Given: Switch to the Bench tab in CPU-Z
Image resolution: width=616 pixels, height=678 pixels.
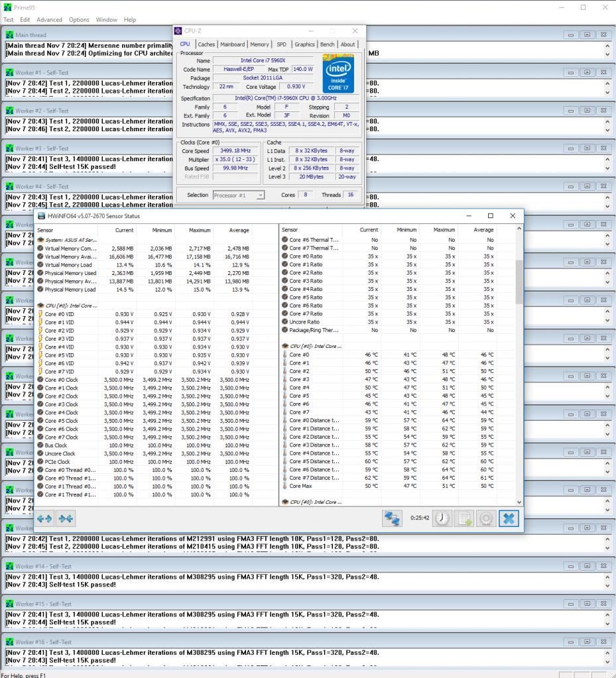Looking at the screenshot, I should click(x=328, y=44).
